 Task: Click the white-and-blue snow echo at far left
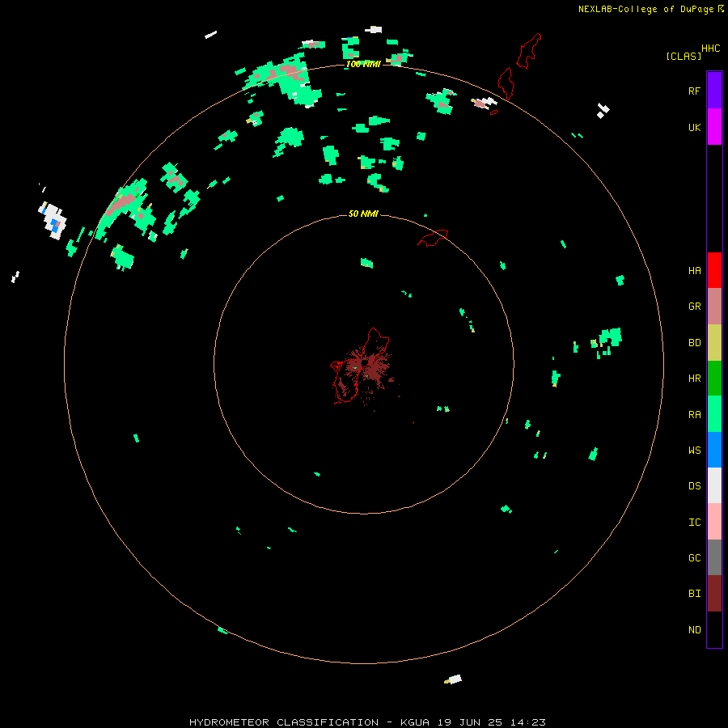click(53, 221)
